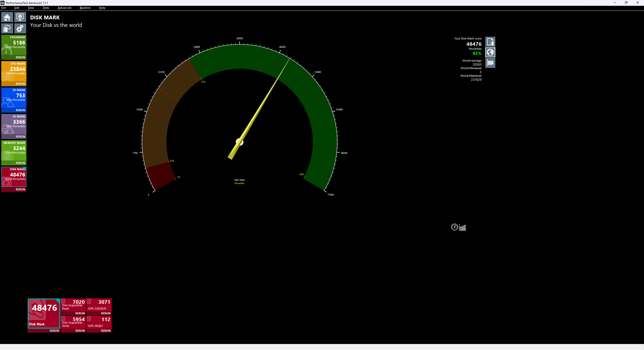Switch to the gauge dial view icon
This screenshot has width=644, height=350.
click(x=454, y=227)
